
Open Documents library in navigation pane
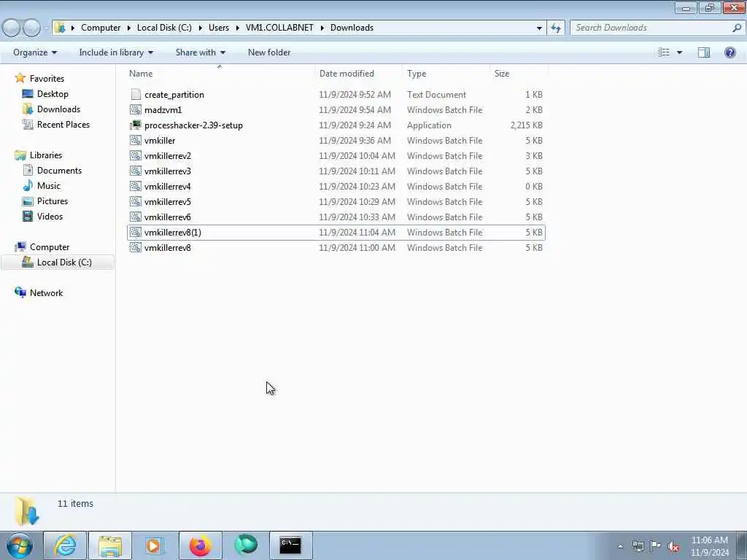pos(59,171)
